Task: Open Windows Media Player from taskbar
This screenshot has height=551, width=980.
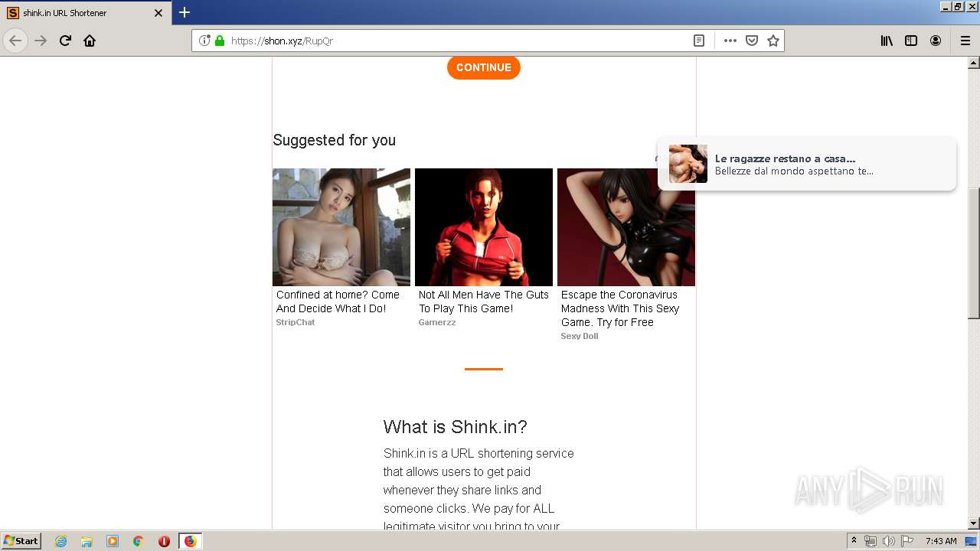Action: 113,541
